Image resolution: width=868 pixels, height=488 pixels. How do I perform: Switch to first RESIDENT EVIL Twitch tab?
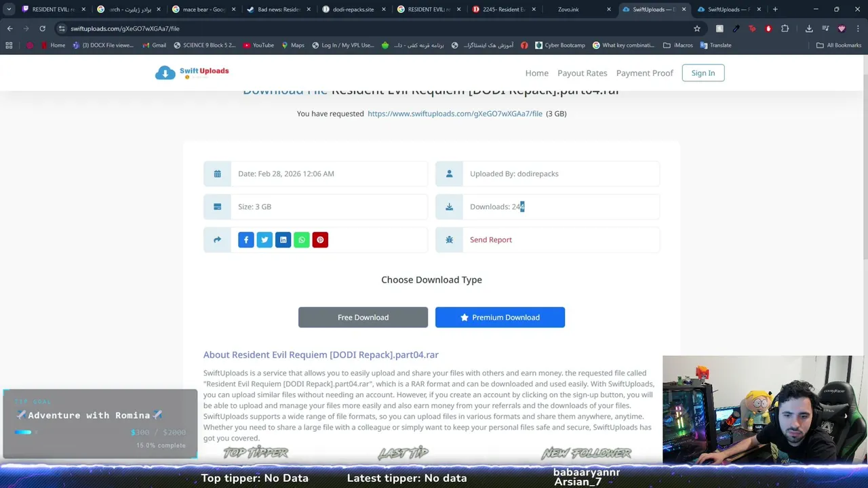(x=54, y=9)
